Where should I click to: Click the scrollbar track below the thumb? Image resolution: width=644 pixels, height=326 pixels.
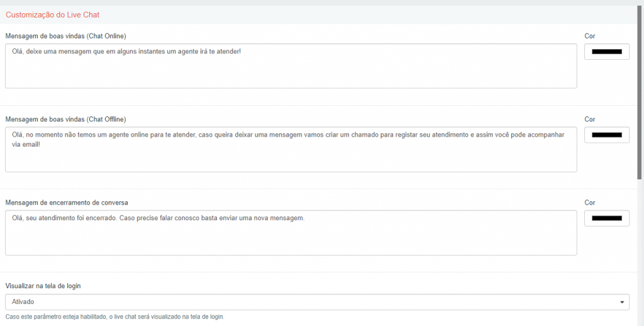[x=640, y=253]
